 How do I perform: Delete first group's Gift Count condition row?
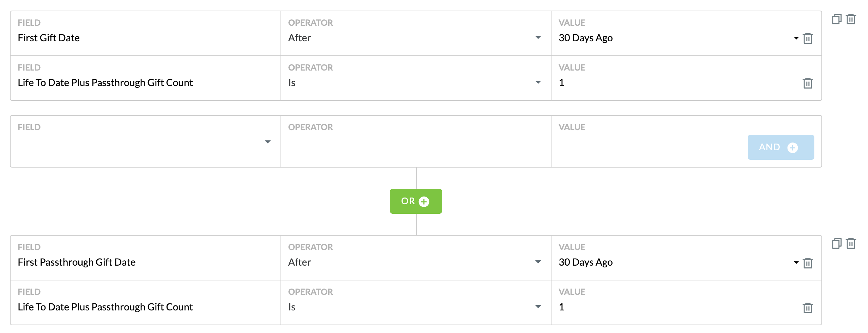[808, 83]
